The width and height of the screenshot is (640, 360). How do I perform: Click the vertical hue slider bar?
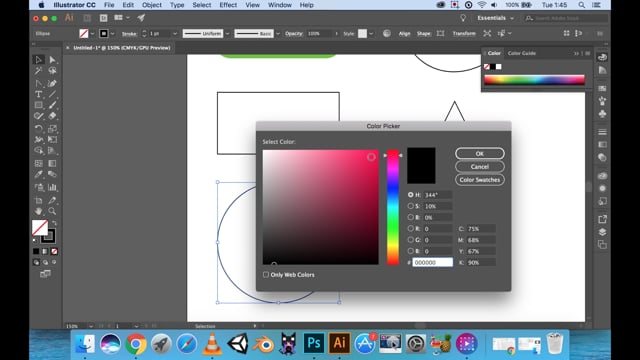[393, 207]
